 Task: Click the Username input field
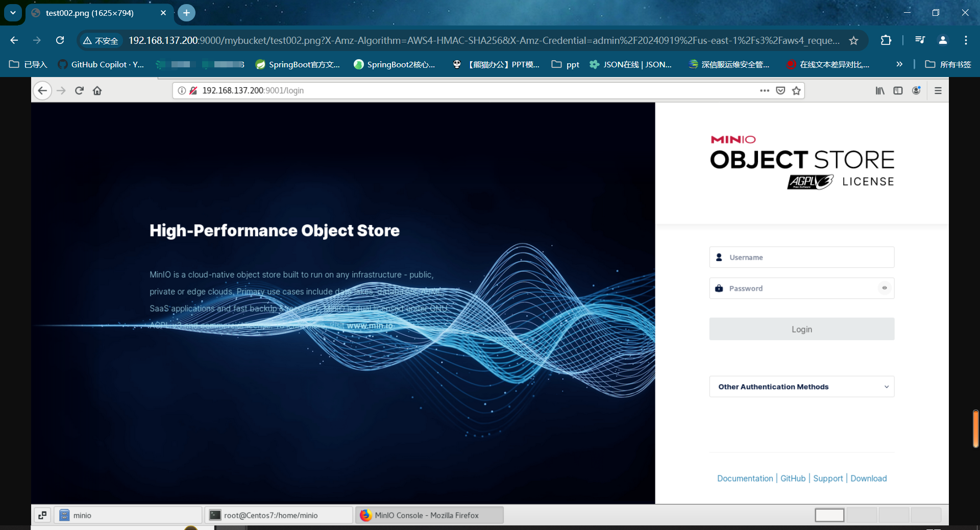pos(801,257)
